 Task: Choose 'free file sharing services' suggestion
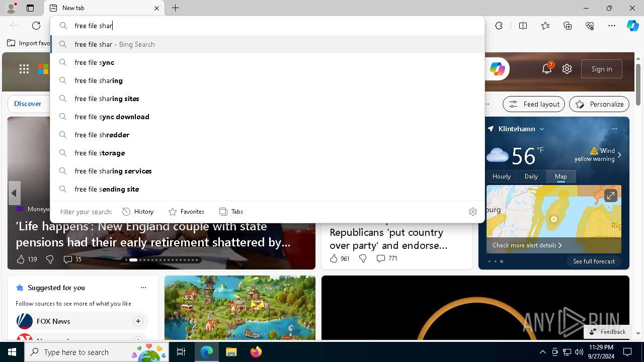click(267, 171)
